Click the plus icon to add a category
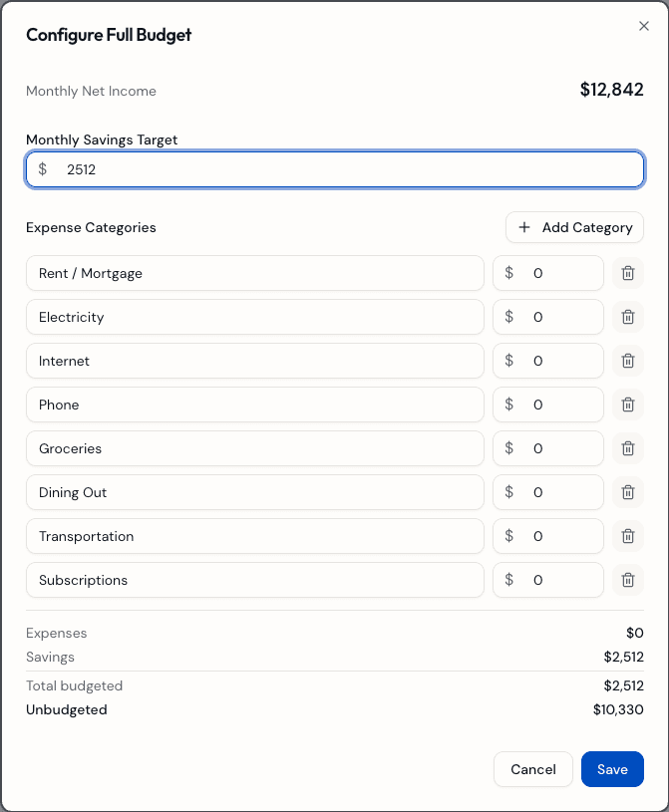The image size is (669, 812). tap(524, 227)
